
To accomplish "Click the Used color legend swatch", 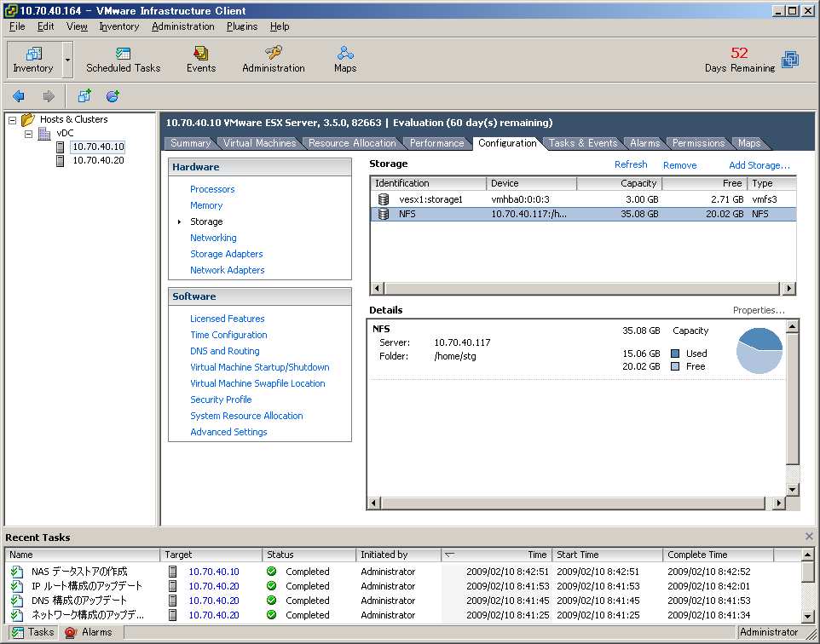I will (675, 354).
